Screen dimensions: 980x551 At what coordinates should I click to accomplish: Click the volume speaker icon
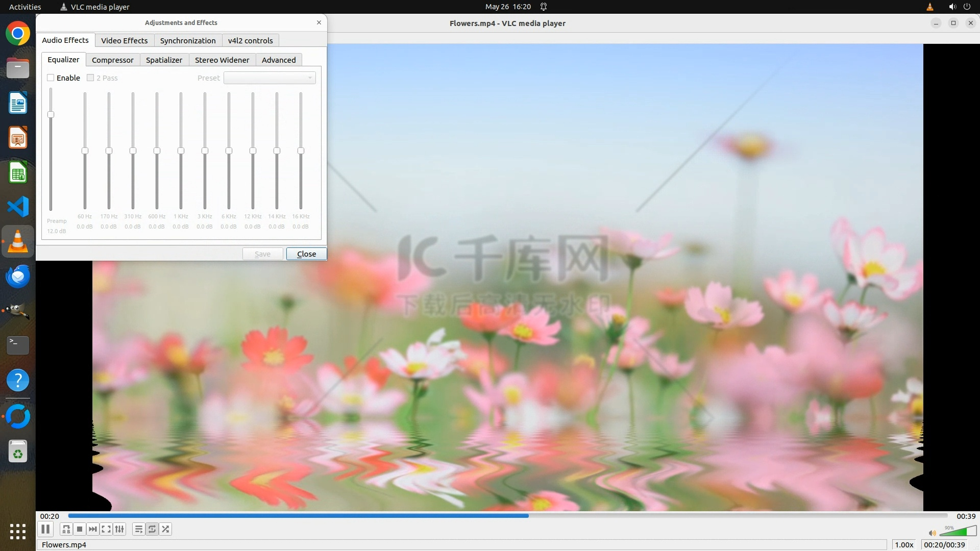(x=932, y=533)
